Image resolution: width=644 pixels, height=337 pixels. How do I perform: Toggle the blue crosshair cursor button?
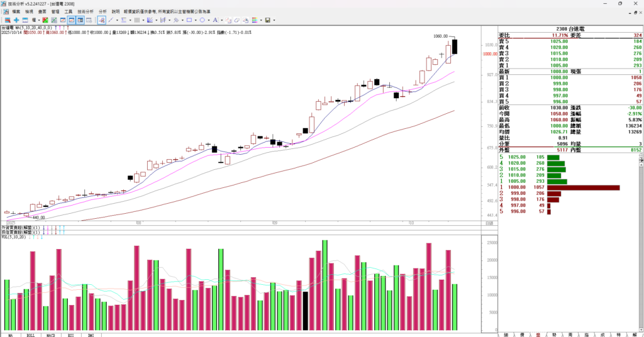16,20
